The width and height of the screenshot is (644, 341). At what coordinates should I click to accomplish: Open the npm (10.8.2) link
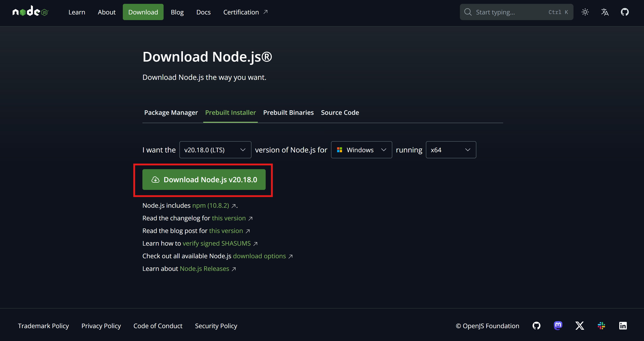[210, 205]
